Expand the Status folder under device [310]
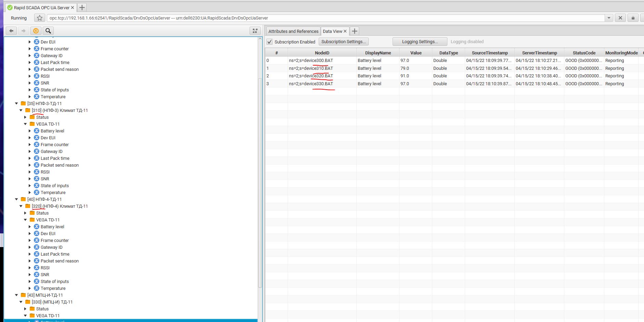Screen dimensions: 644x322 [x=25, y=117]
